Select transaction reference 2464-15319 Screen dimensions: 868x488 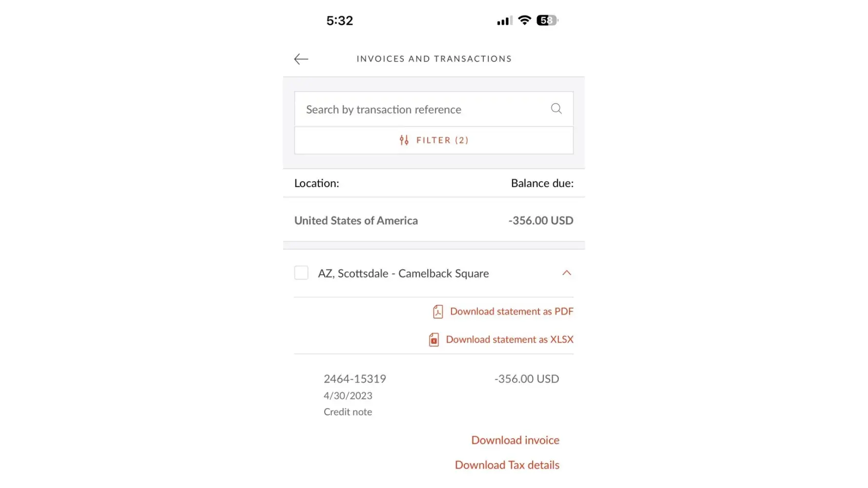pos(355,379)
